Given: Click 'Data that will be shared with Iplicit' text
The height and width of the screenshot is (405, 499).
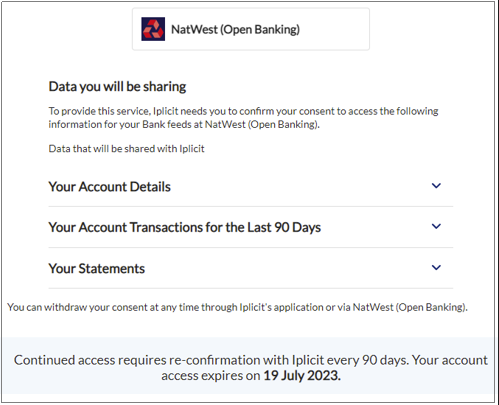Looking at the screenshot, I should [x=126, y=149].
